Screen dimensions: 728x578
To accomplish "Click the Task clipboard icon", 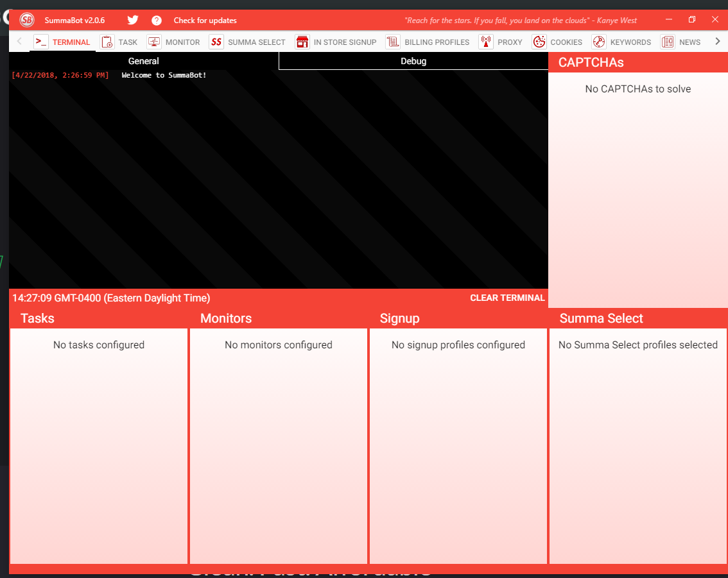I will pos(107,42).
